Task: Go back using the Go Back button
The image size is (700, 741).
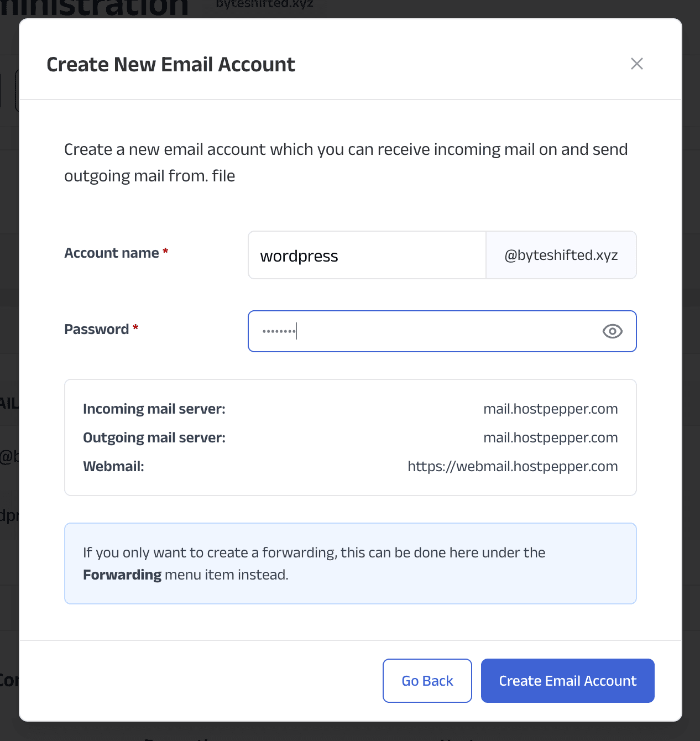Action: (x=427, y=681)
